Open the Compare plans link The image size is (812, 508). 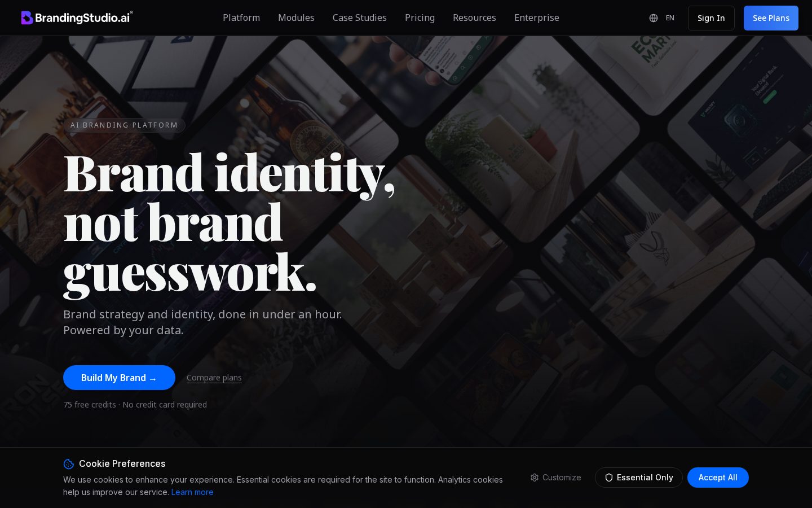[x=214, y=378]
